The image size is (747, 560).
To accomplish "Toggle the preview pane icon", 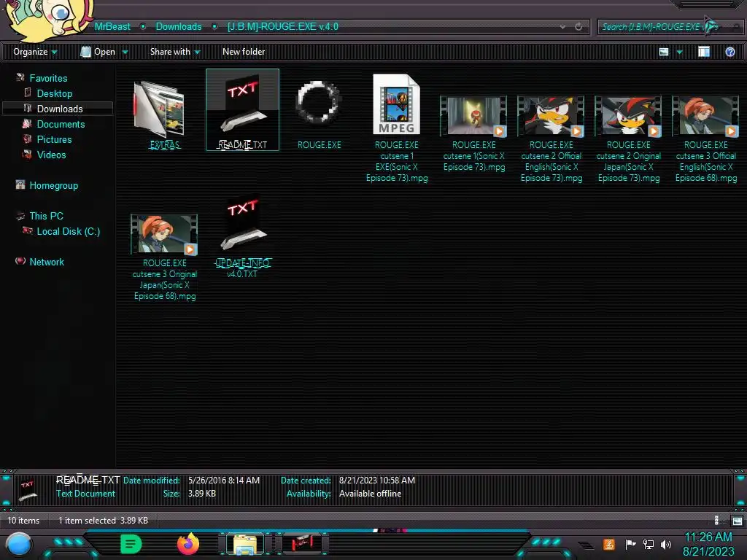I will [x=704, y=52].
